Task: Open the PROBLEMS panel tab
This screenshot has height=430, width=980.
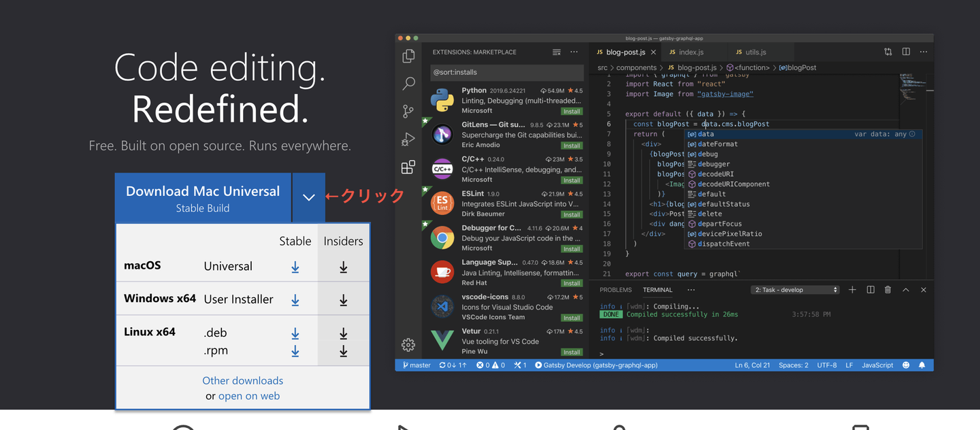Action: pos(616,290)
